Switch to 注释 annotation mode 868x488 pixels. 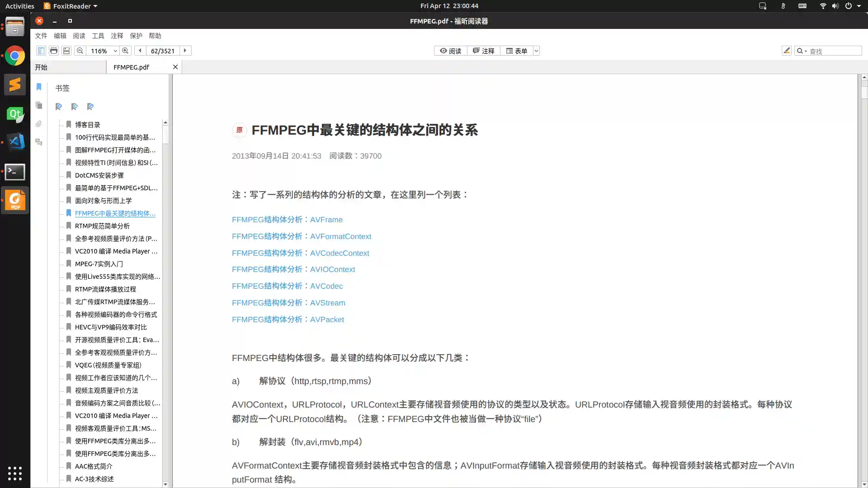484,51
